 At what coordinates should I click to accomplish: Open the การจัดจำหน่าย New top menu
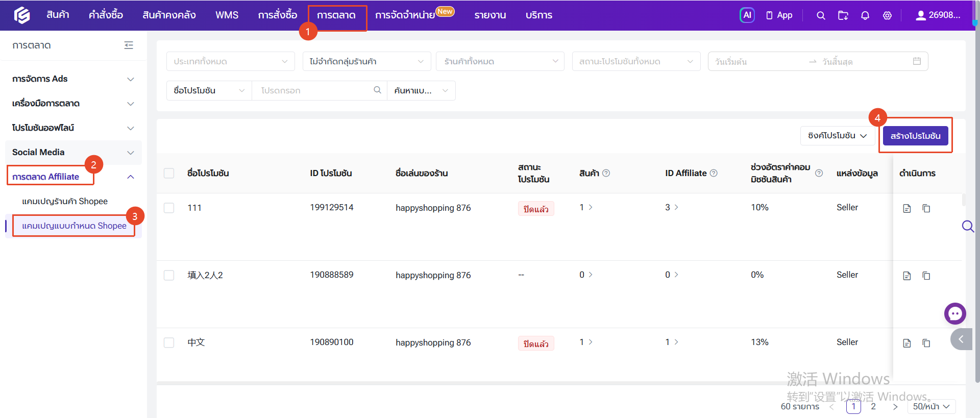pyautogui.click(x=414, y=14)
